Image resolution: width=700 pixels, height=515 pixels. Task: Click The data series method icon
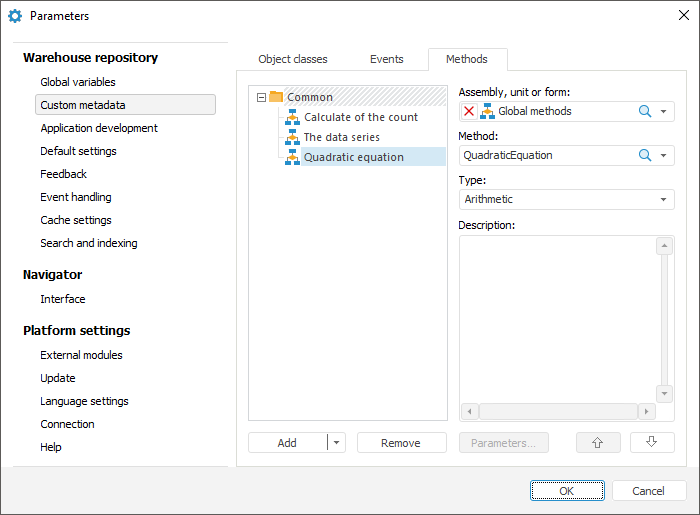[292, 137]
